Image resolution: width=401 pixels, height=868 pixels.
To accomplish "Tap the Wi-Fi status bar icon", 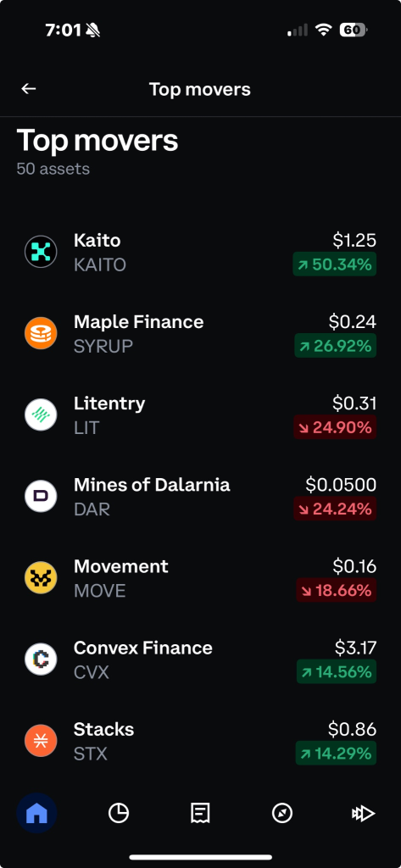I will [323, 30].
